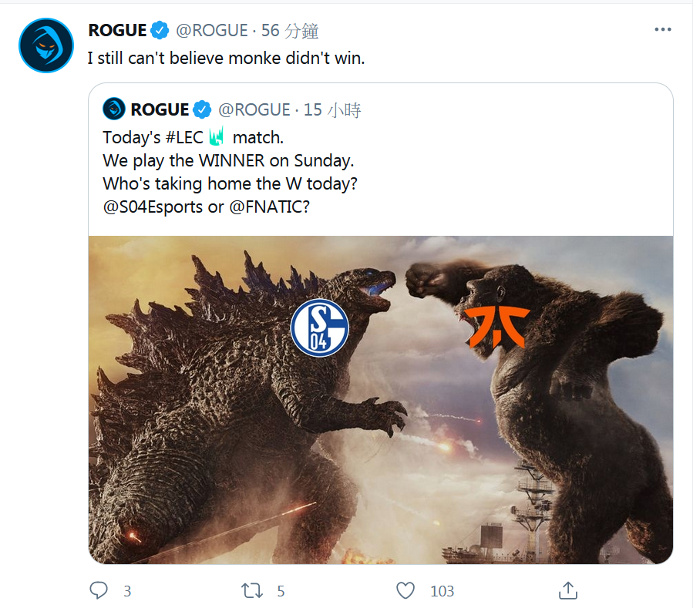Open the three-dot more options menu
This screenshot has height=608, width=700.
pos(662,29)
